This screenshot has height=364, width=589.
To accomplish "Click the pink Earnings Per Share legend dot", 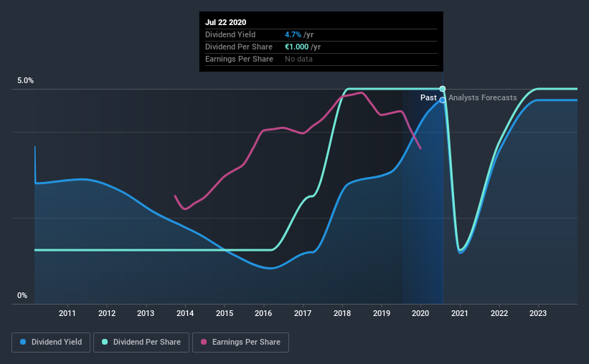I will pyautogui.click(x=204, y=342).
